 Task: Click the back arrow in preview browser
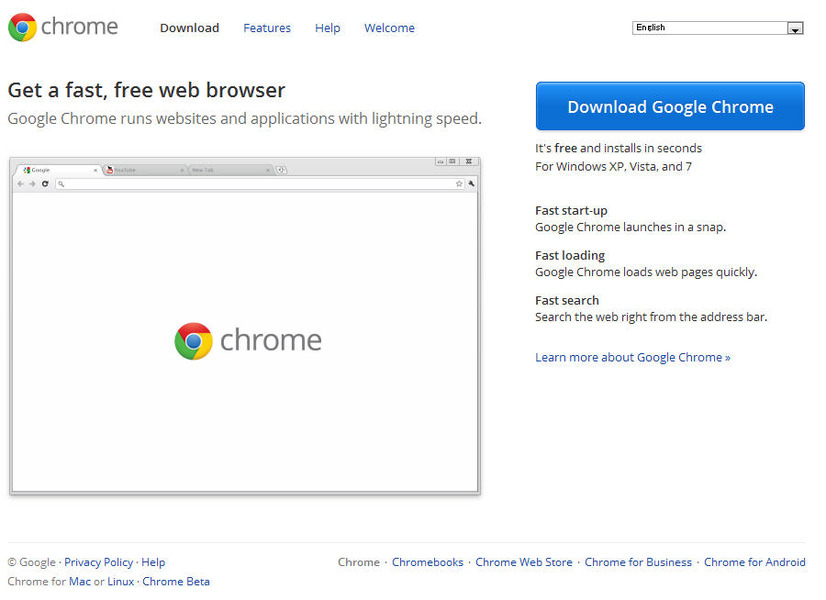coord(20,184)
